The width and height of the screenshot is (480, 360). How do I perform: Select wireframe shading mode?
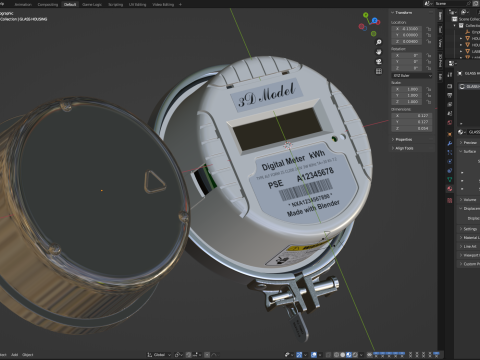(x=337, y=355)
